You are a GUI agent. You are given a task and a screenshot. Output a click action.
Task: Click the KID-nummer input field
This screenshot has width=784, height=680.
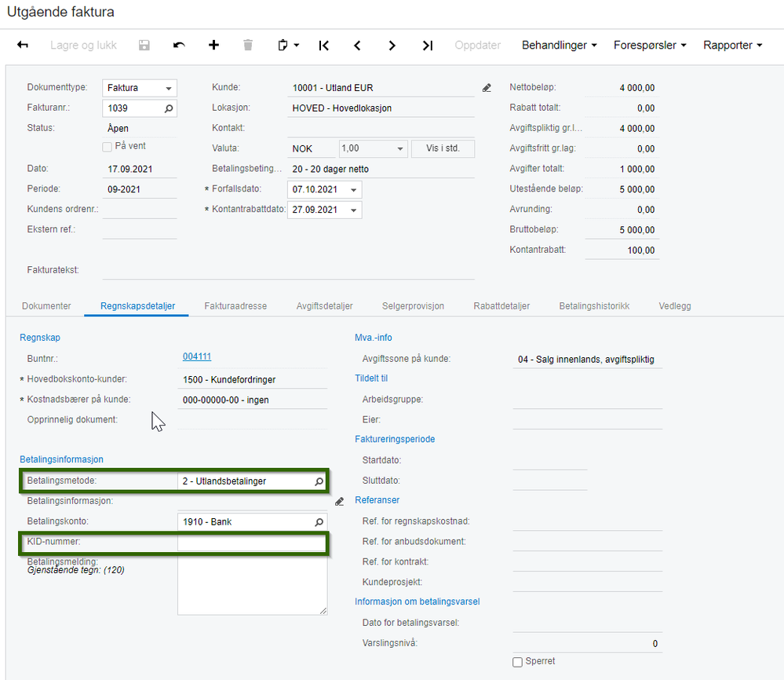[251, 543]
